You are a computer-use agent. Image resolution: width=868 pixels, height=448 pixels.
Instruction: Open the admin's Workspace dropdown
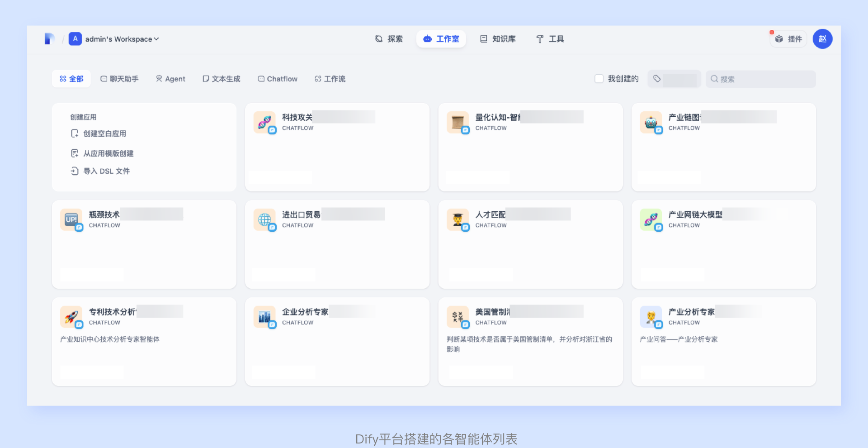click(x=122, y=39)
